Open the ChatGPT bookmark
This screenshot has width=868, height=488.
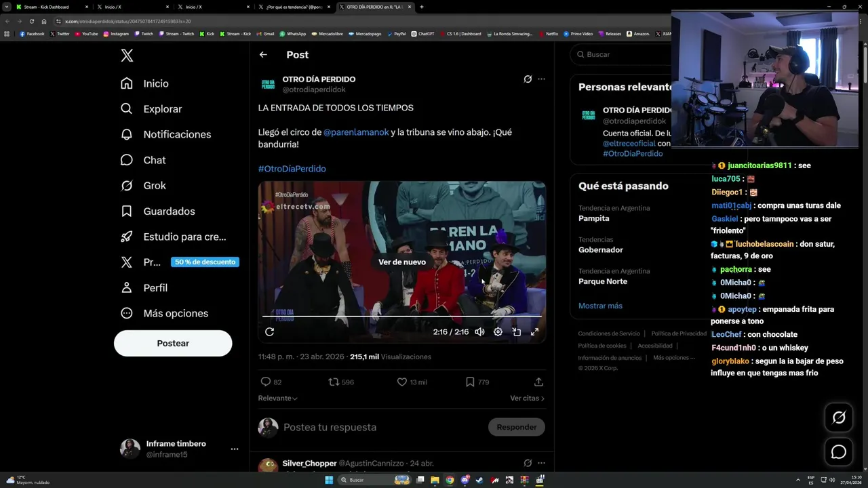pyautogui.click(x=423, y=33)
